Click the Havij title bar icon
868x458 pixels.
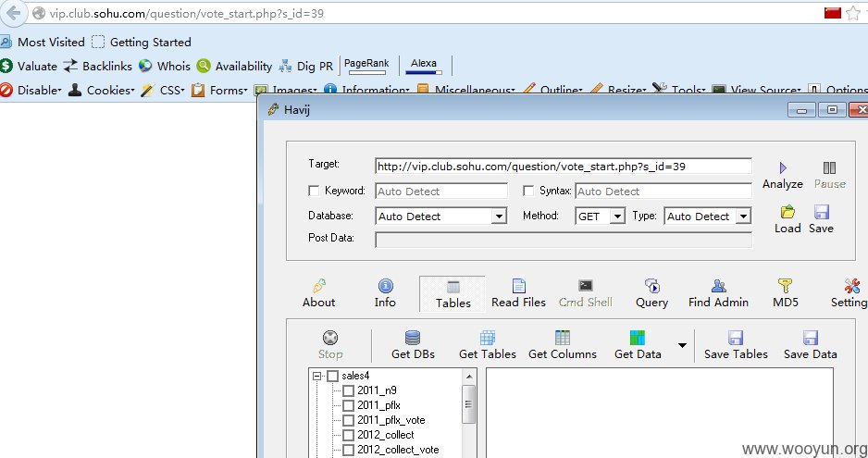pyautogui.click(x=273, y=109)
